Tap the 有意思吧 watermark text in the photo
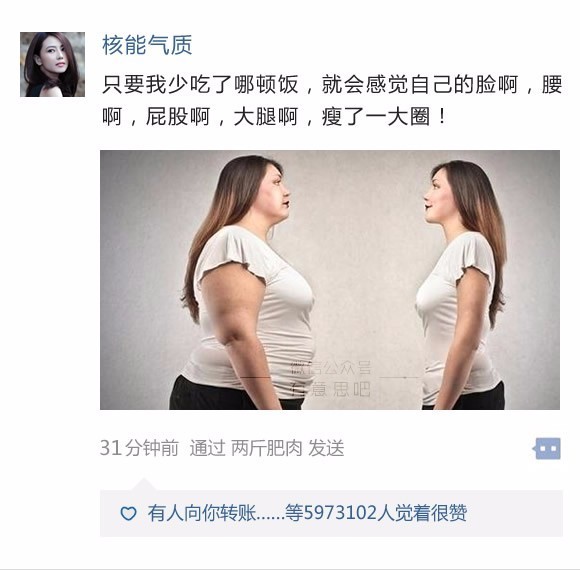This screenshot has width=580, height=570. pyautogui.click(x=331, y=389)
